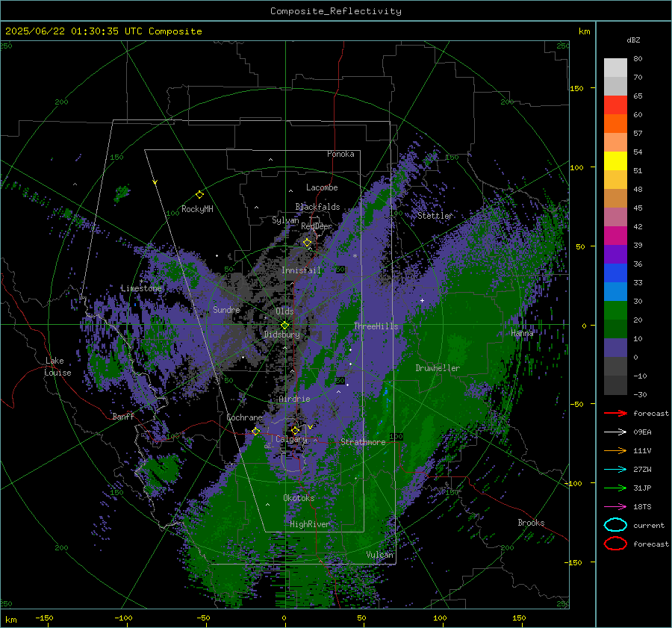The height and width of the screenshot is (628, 672).
Task: Click the Limestone label on the map
Action: [x=141, y=288]
